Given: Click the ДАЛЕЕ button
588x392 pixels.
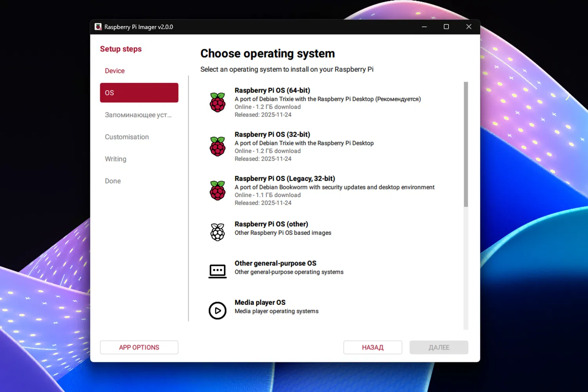Looking at the screenshot, I should (x=439, y=347).
